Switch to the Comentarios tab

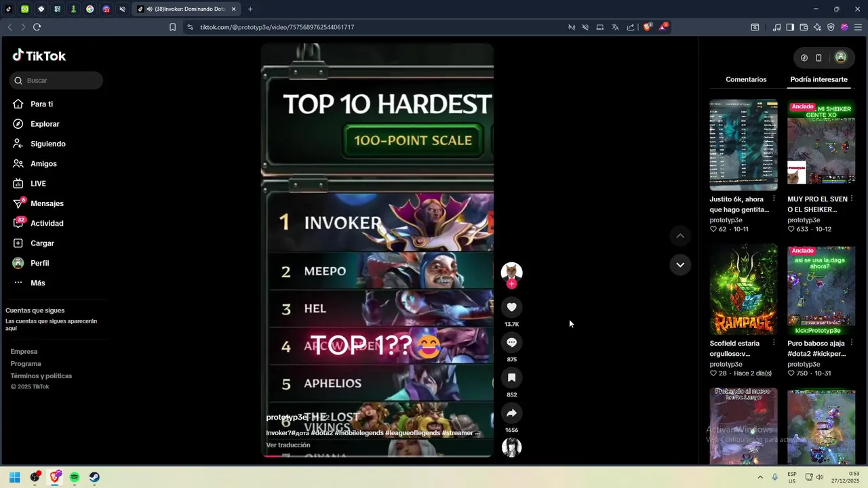[x=746, y=79]
